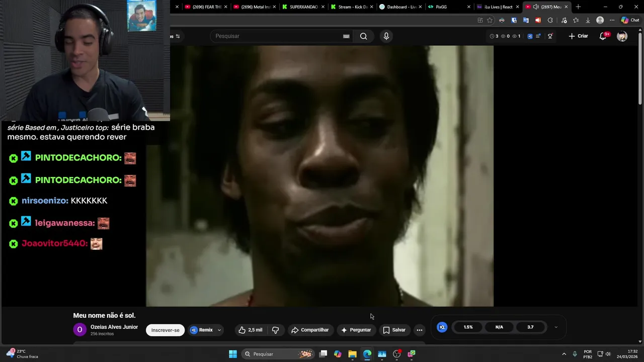Click the Ozeias Alves Junior channel name
Image resolution: width=644 pixels, height=362 pixels.
[x=114, y=327]
